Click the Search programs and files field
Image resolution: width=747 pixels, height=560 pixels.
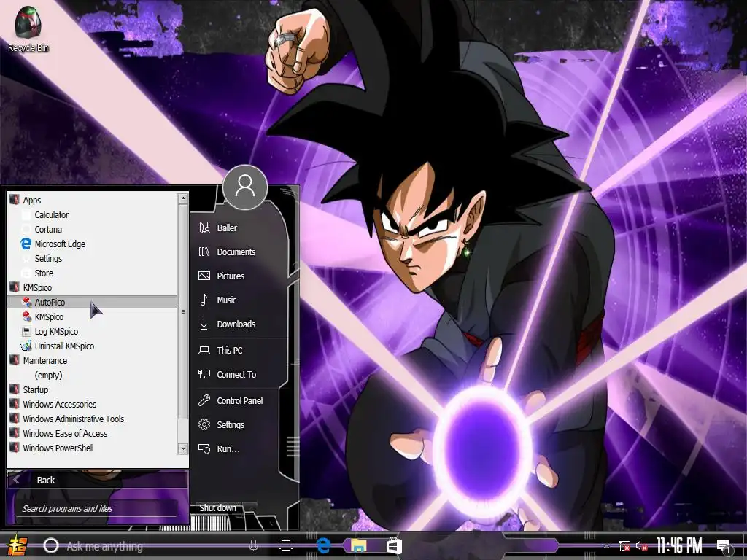coord(97,508)
